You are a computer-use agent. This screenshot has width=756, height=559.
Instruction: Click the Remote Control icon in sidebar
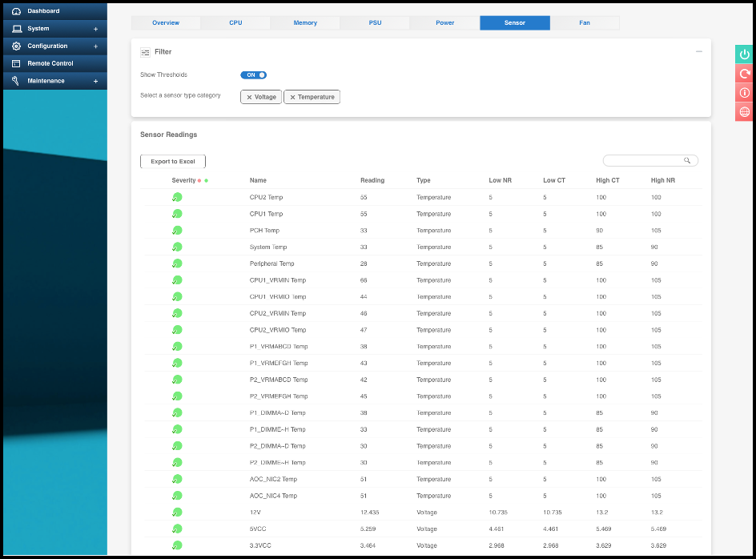[x=16, y=63]
